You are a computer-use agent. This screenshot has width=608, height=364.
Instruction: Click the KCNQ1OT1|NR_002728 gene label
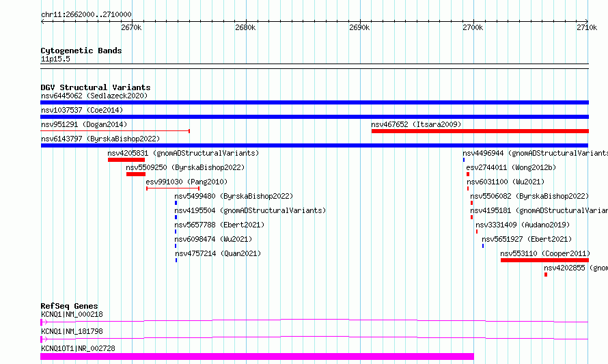point(78,348)
